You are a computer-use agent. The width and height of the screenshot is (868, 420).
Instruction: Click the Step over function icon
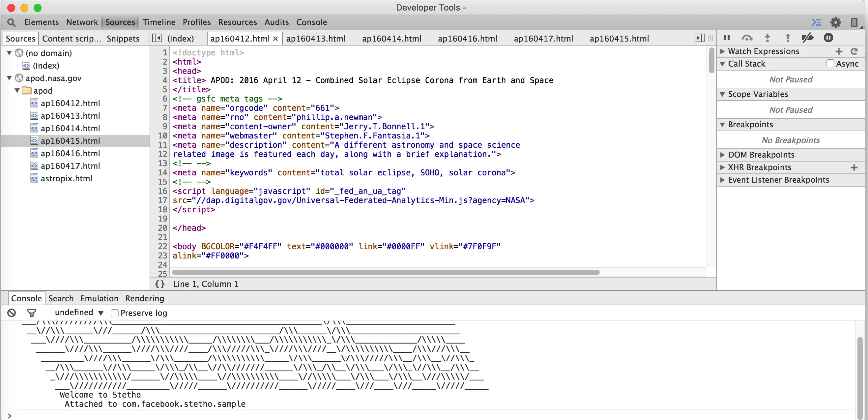(747, 38)
